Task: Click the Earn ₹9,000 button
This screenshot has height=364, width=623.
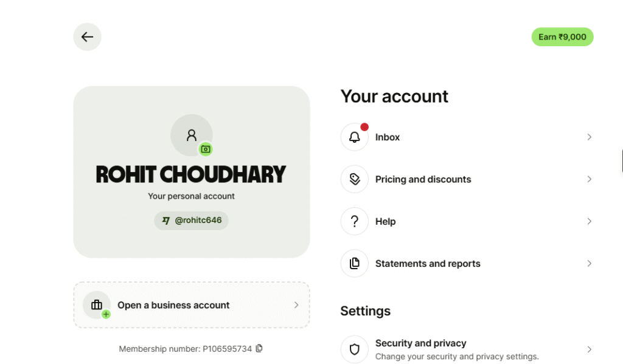Action: [x=562, y=36]
